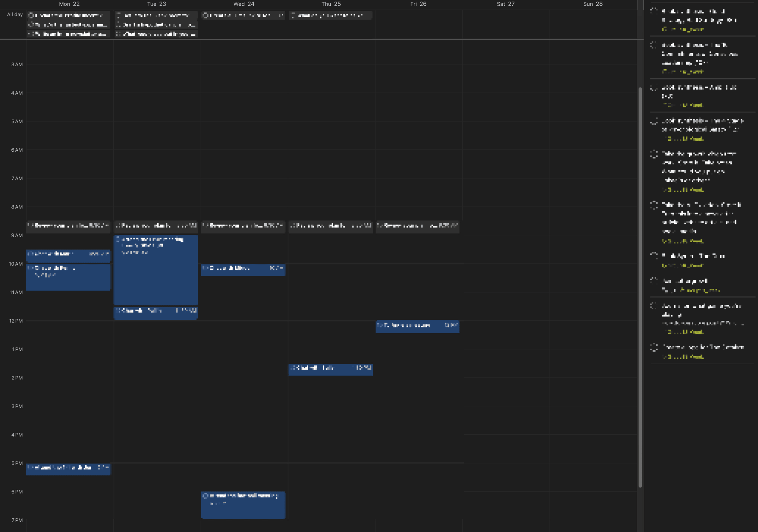Complete the Wed 6 PM task circle
758x532 pixels.
coord(205,496)
